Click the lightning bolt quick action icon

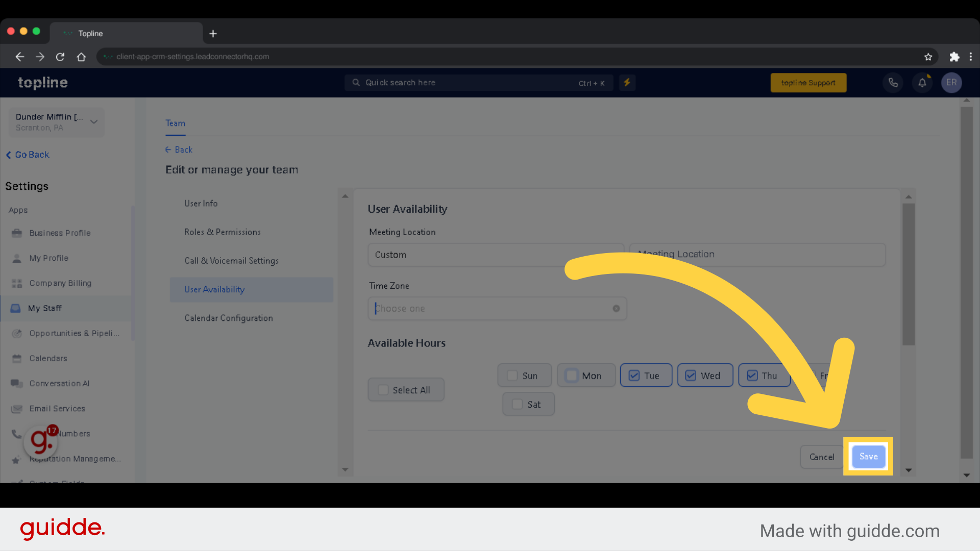(627, 82)
